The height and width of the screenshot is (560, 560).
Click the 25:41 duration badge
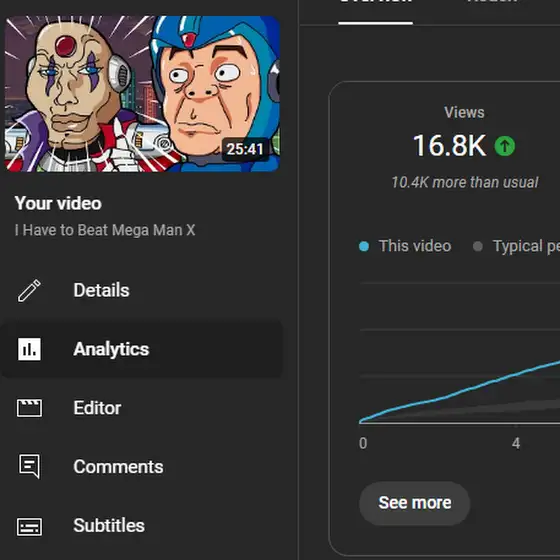(x=245, y=149)
